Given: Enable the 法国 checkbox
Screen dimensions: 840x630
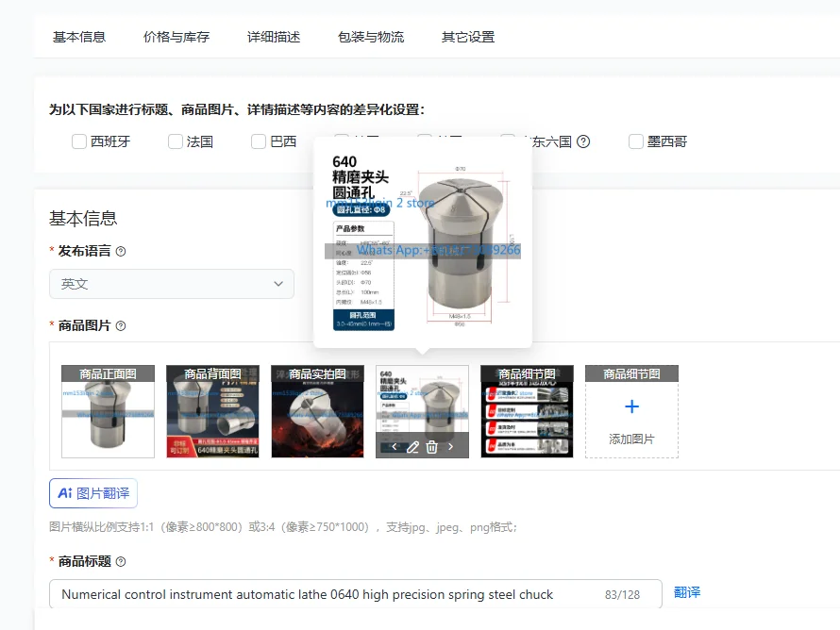Looking at the screenshot, I should click(x=176, y=141).
